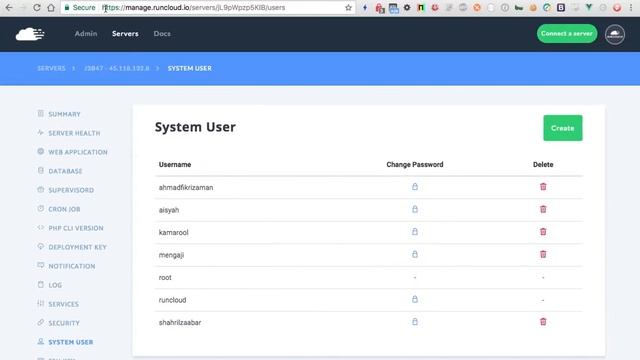Open Log section in sidebar
The width and height of the screenshot is (640, 360).
point(55,285)
